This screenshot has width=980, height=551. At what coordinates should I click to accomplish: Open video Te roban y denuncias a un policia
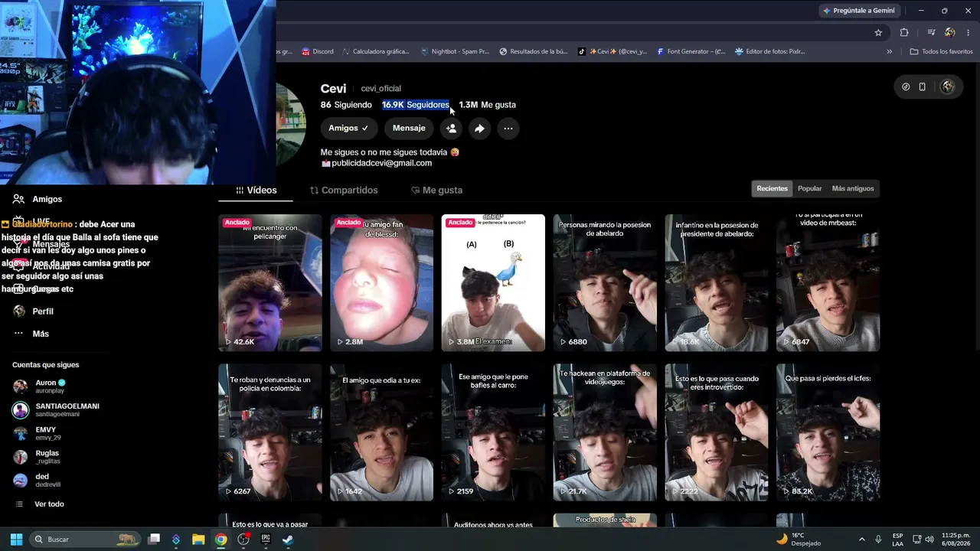tap(270, 432)
